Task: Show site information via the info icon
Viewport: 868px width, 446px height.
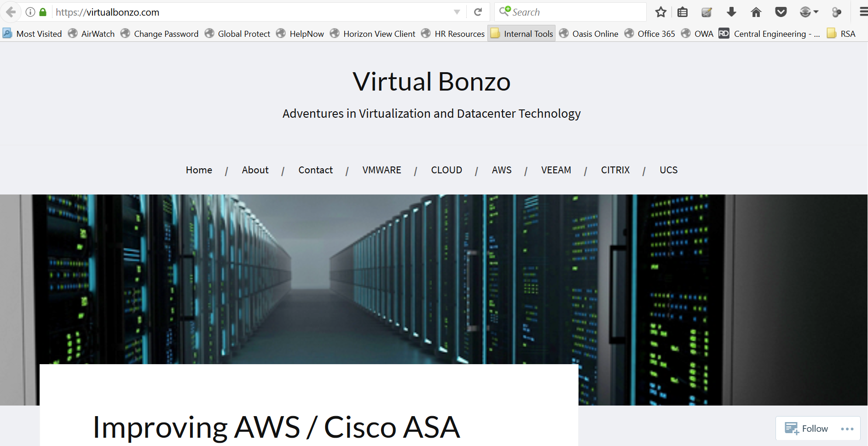Action: coord(30,12)
